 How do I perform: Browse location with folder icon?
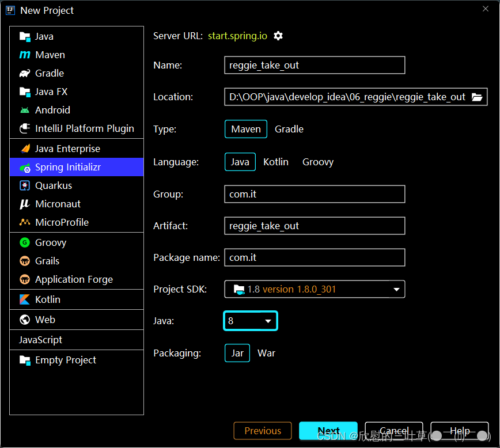477,97
